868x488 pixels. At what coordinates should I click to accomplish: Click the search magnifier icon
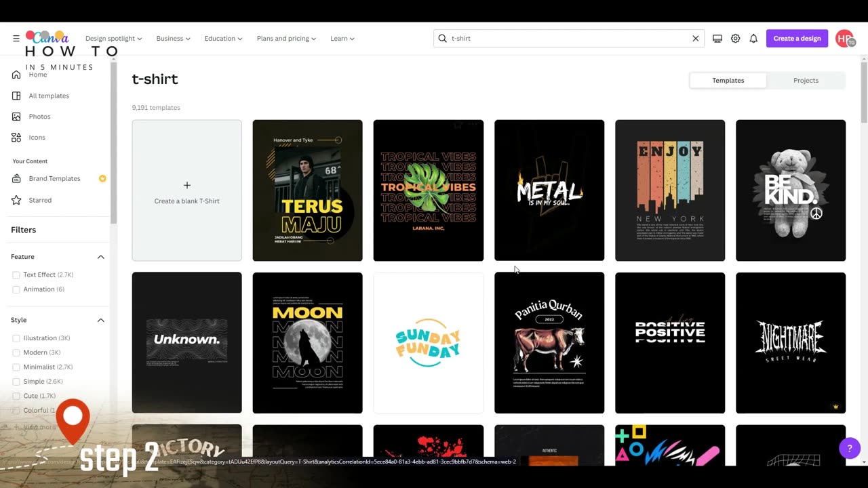(443, 39)
